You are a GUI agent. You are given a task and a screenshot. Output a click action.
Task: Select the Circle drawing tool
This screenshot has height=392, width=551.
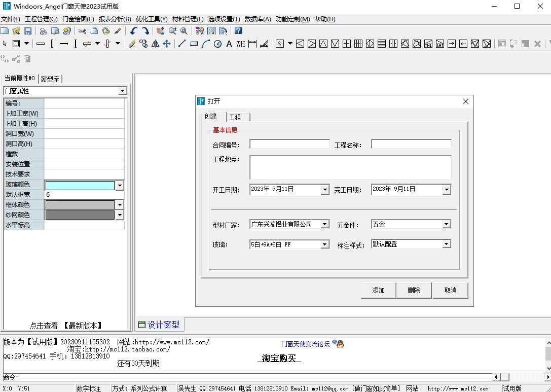(x=218, y=44)
